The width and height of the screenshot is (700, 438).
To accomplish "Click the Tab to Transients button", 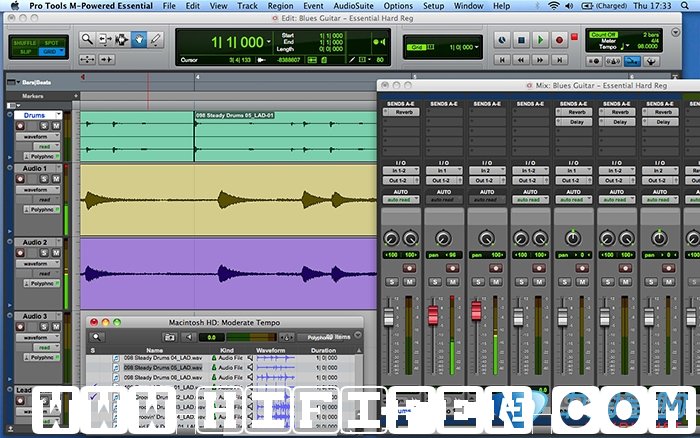I will pos(106,59).
